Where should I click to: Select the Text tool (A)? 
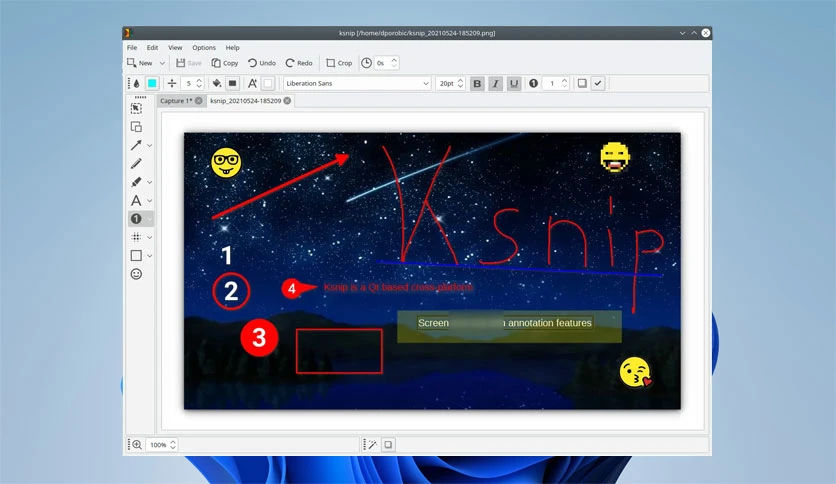(x=136, y=200)
